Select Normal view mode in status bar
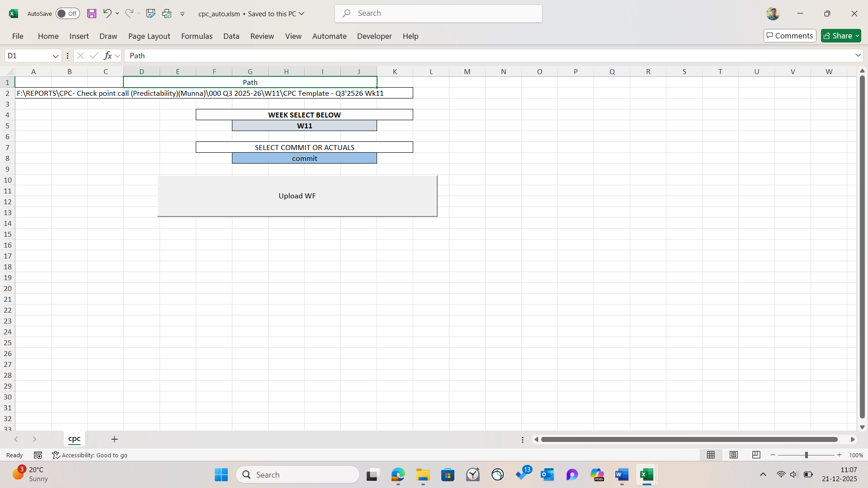868x488 pixels. pyautogui.click(x=711, y=455)
